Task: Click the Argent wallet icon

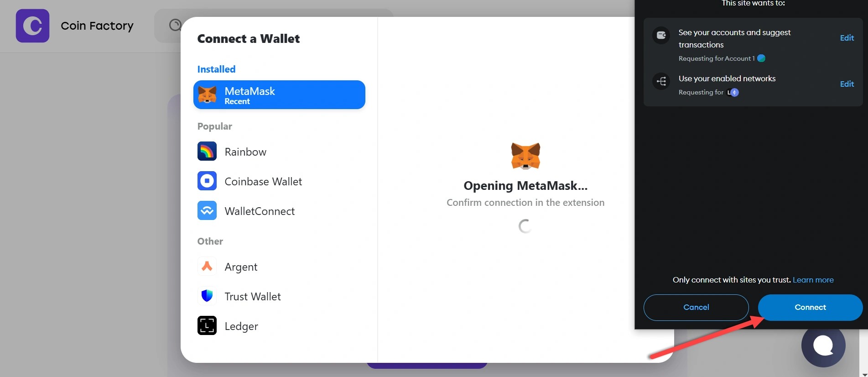Action: click(207, 267)
